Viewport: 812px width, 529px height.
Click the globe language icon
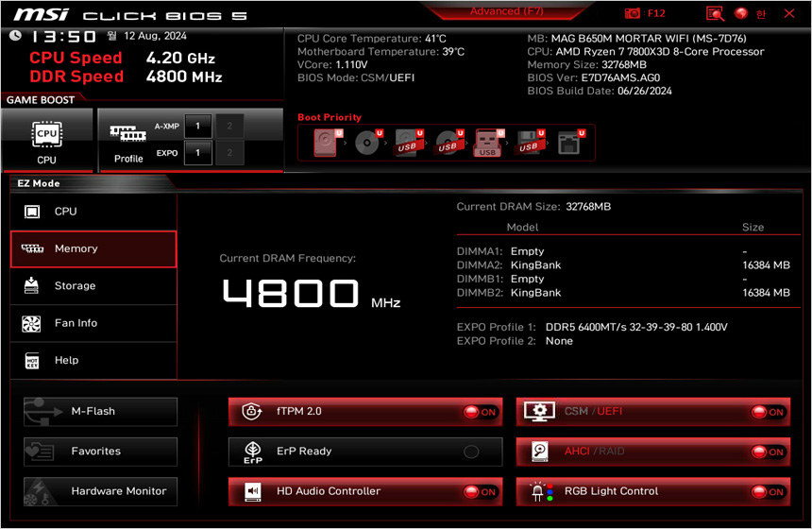click(x=740, y=13)
